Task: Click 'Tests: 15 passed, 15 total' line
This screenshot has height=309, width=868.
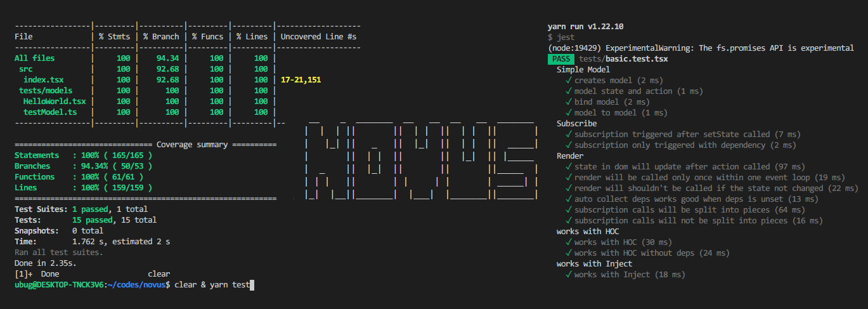Action: [x=86, y=220]
